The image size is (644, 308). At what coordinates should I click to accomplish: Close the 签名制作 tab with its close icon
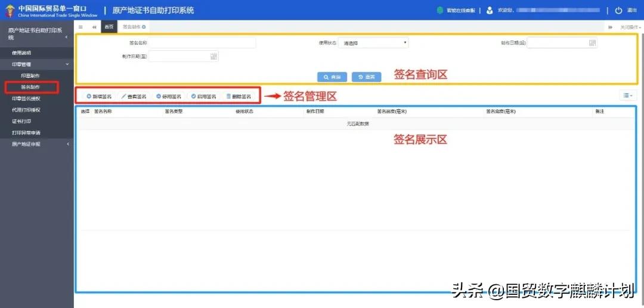pyautogui.click(x=144, y=27)
